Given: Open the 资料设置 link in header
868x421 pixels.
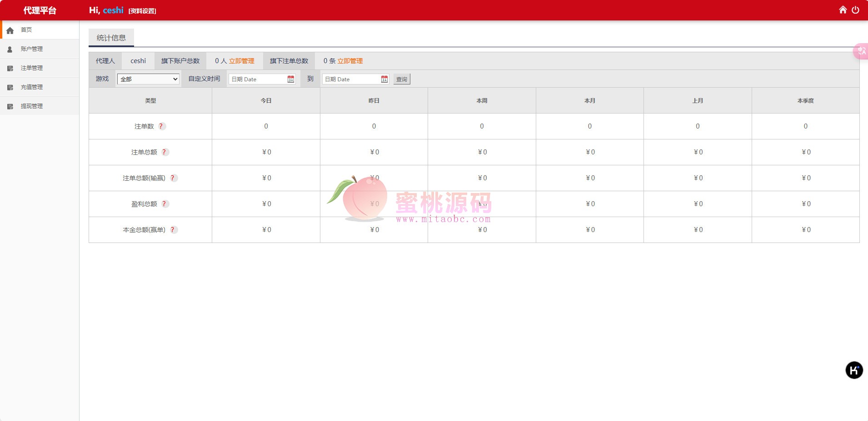Looking at the screenshot, I should tap(142, 11).
